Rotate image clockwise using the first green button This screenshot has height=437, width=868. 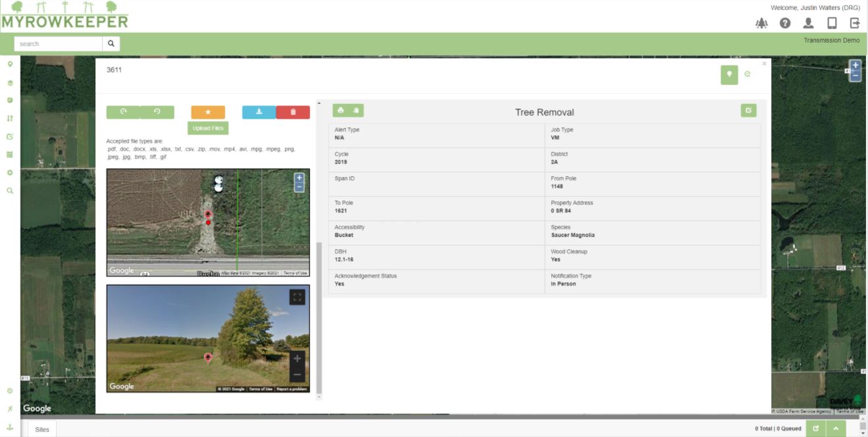[x=123, y=113]
